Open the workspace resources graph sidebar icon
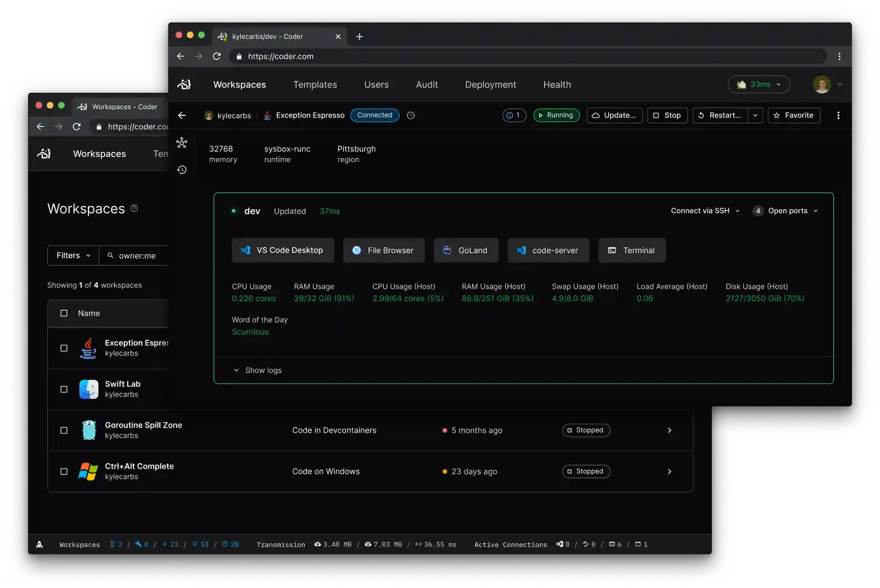Viewport: 880px width, 588px height. 182,143
